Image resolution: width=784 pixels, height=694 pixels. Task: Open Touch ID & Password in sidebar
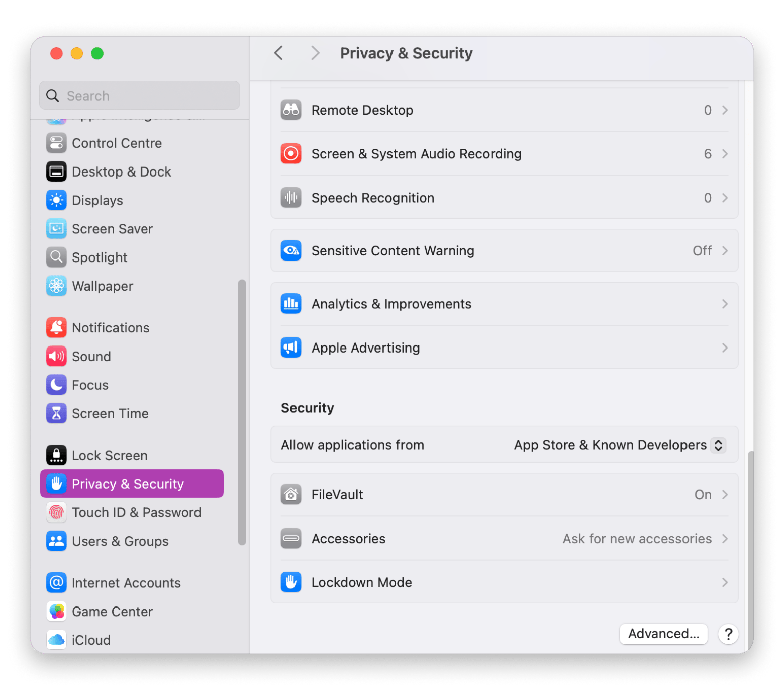pyautogui.click(x=136, y=512)
